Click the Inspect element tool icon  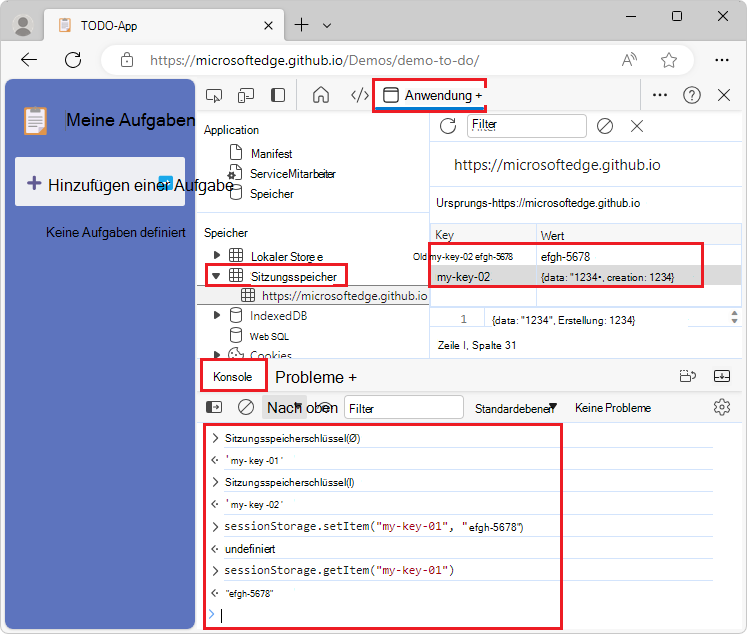coord(214,95)
